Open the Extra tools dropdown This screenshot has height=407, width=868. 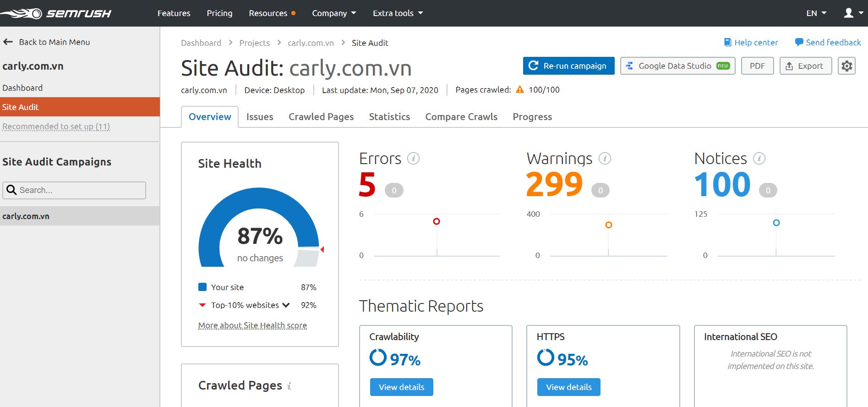(x=398, y=13)
